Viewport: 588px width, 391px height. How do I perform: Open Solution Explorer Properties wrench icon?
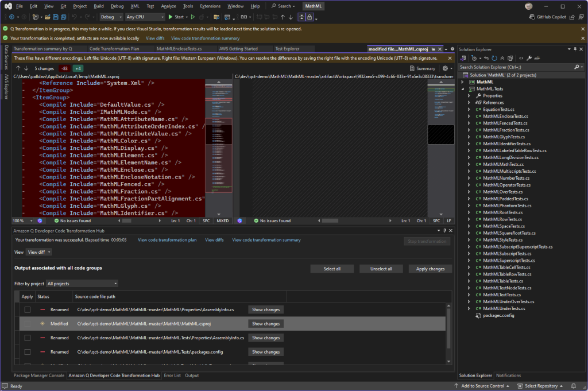click(529, 57)
